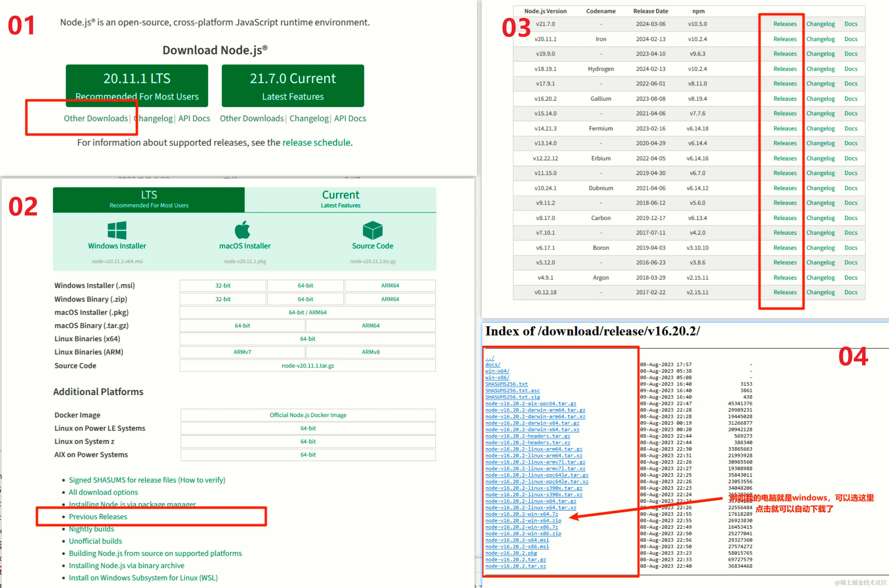The image size is (889, 588).
Task: Click the Source Code cube icon
Action: point(372,230)
